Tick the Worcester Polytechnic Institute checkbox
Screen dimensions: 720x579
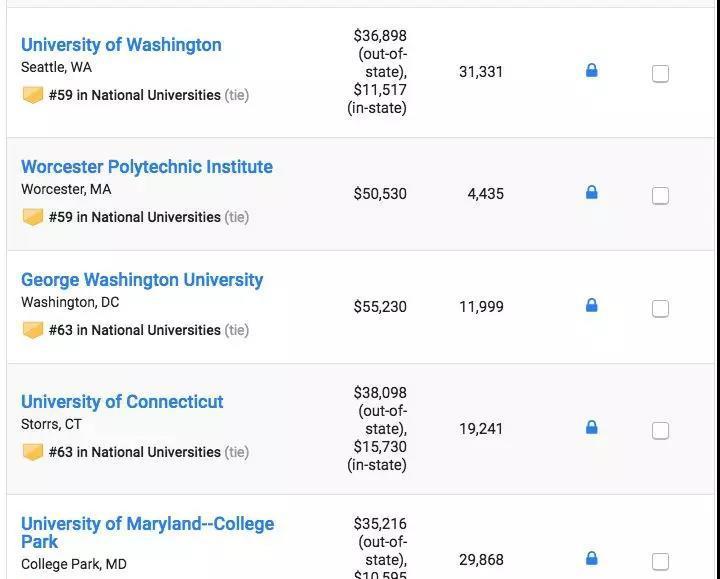660,195
